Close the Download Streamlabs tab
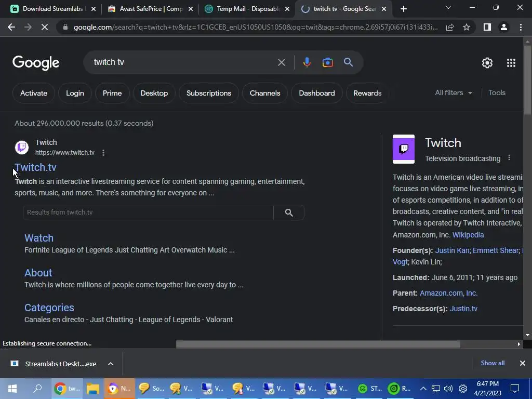 (x=94, y=9)
